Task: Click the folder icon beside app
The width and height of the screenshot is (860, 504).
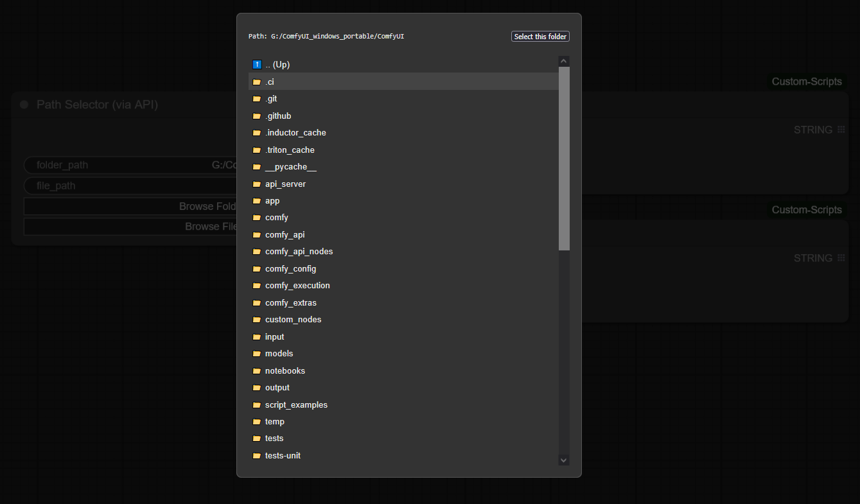Action: pos(257,201)
